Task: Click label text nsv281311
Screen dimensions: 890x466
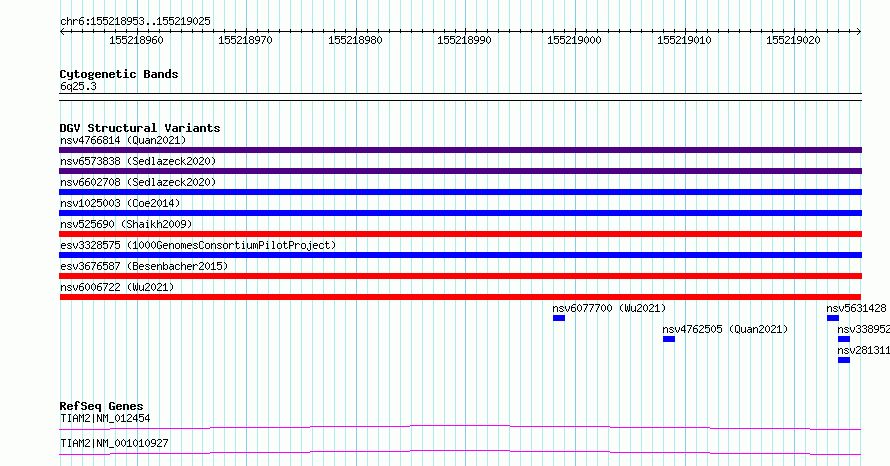Action: [x=863, y=350]
